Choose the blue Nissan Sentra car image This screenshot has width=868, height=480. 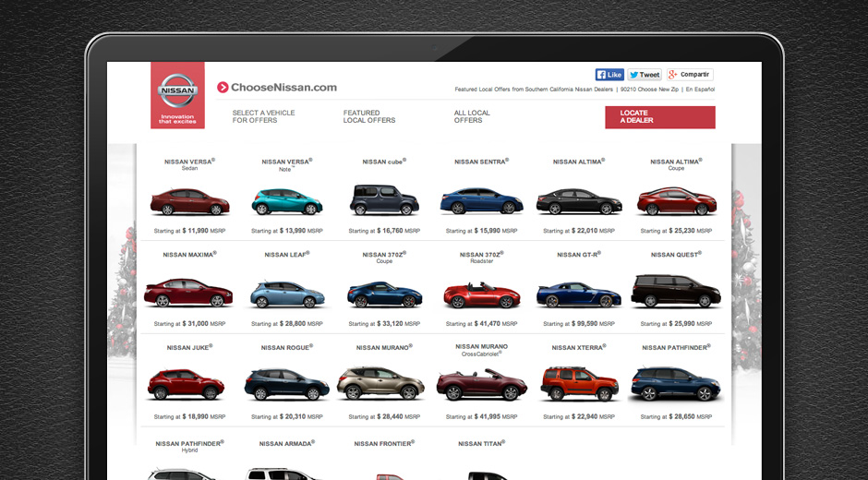click(x=481, y=200)
